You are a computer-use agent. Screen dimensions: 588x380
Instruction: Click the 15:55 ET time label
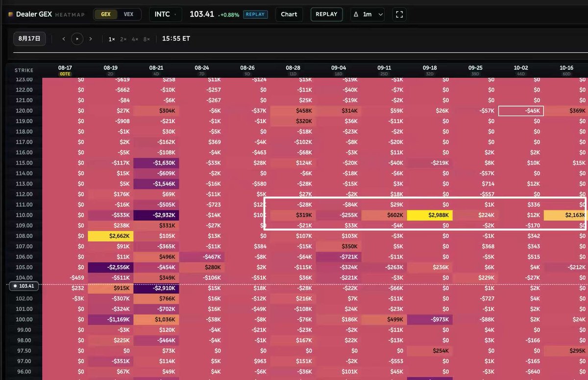pyautogui.click(x=176, y=39)
